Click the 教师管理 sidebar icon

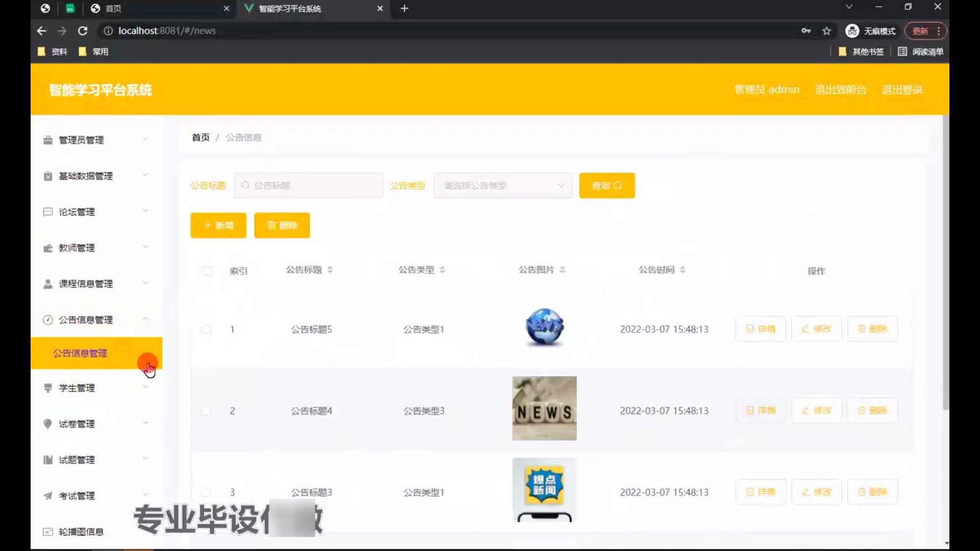click(x=48, y=248)
